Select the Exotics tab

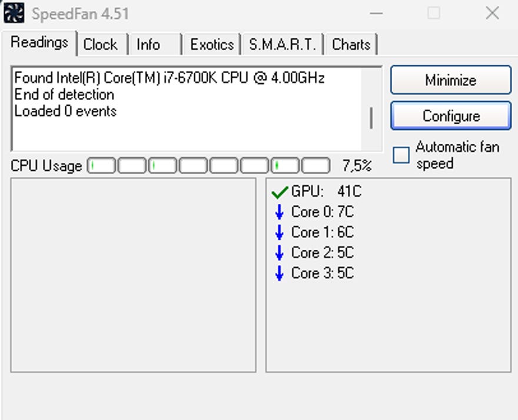click(x=212, y=45)
